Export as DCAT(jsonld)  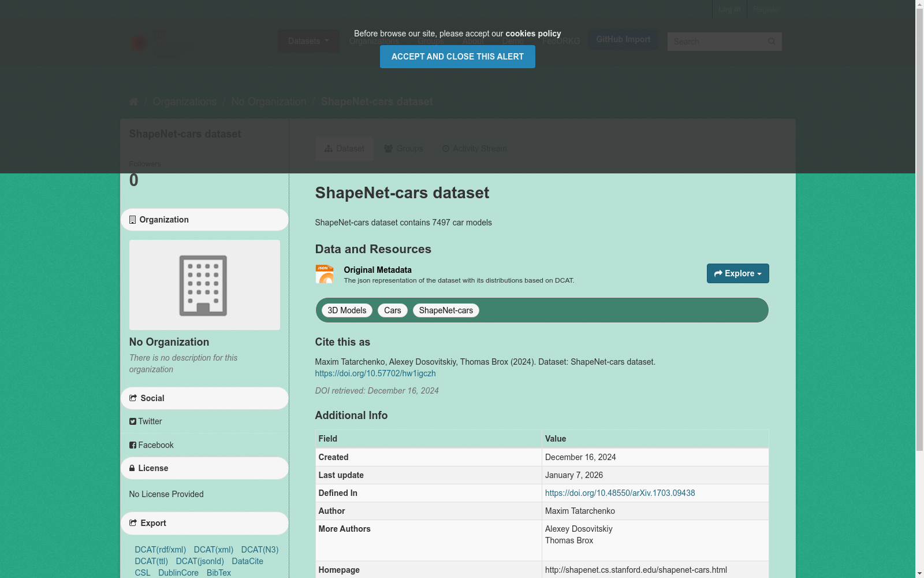tap(200, 561)
